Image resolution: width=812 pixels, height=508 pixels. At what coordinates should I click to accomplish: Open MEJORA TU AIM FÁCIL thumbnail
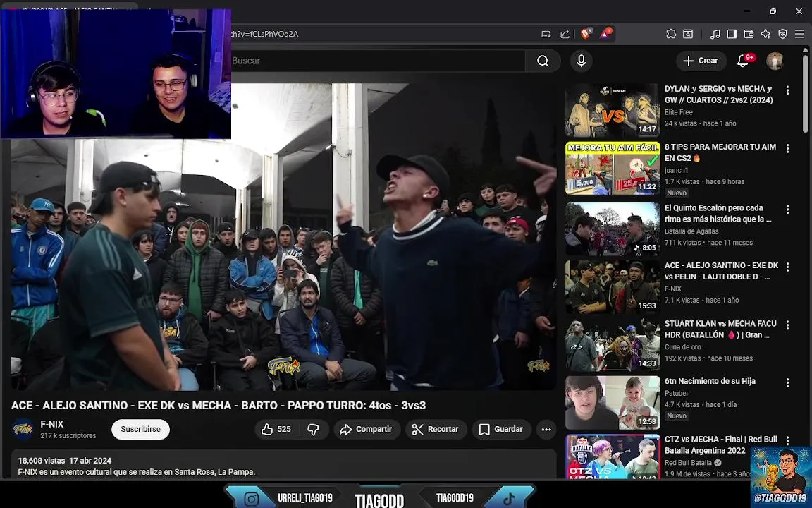[x=613, y=168]
